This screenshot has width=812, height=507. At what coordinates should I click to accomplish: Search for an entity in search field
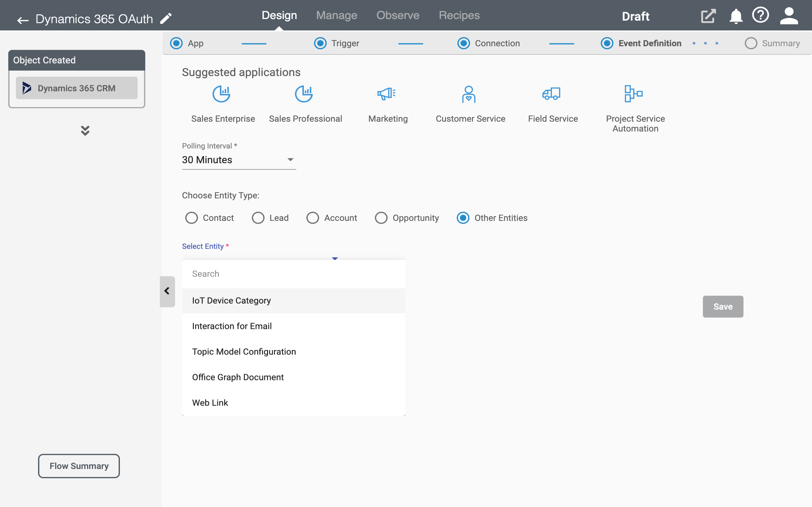[293, 273]
